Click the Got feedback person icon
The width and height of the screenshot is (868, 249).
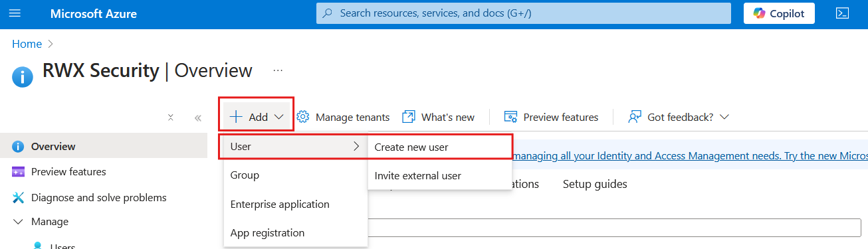click(x=635, y=117)
